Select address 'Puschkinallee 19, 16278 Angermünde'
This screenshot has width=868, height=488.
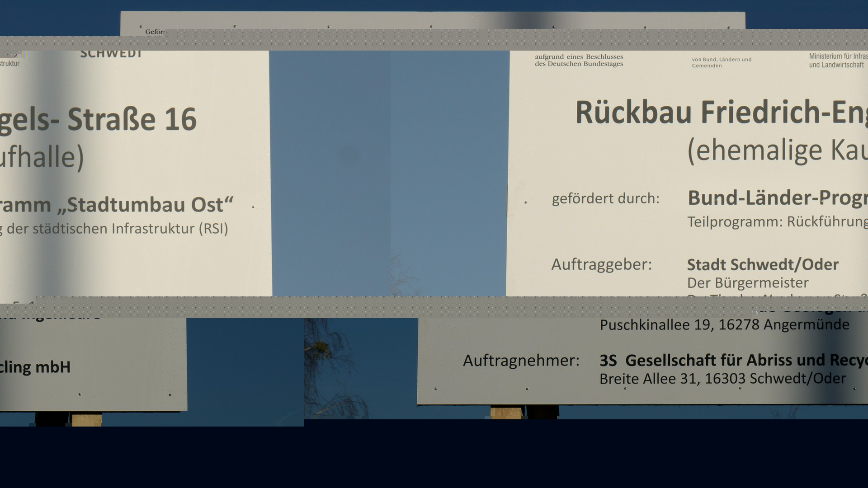pos(725,324)
